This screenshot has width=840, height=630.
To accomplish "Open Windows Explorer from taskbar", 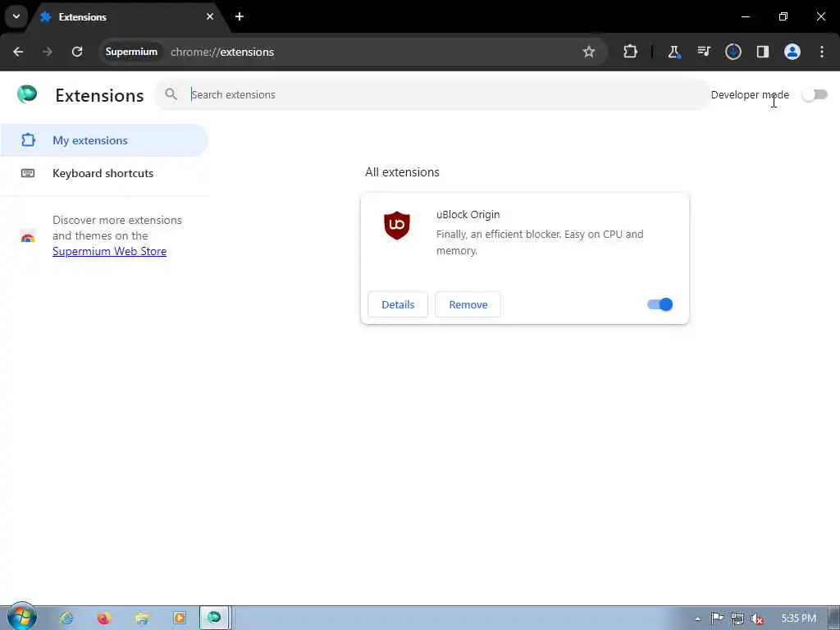I will coord(142,619).
